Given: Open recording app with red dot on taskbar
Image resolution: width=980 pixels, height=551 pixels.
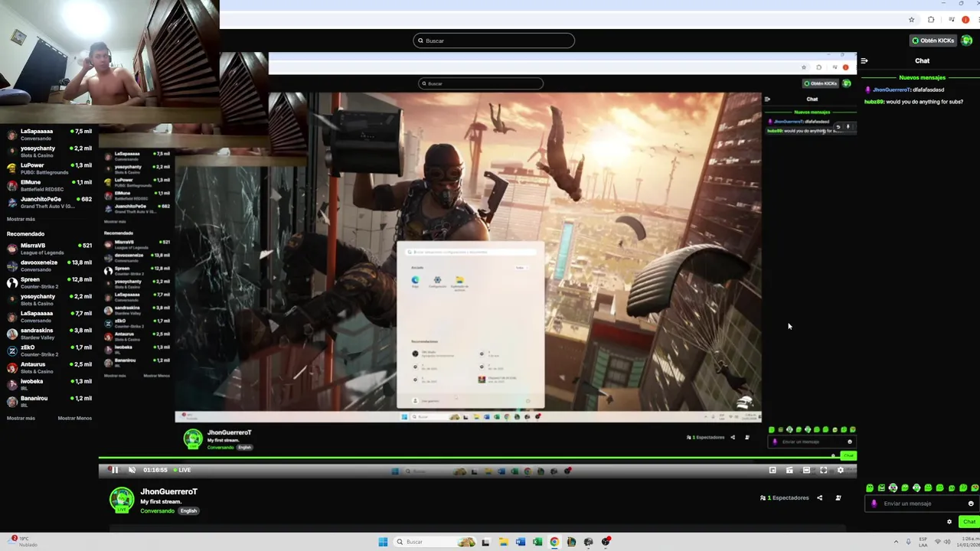Looking at the screenshot, I should click(x=606, y=542).
